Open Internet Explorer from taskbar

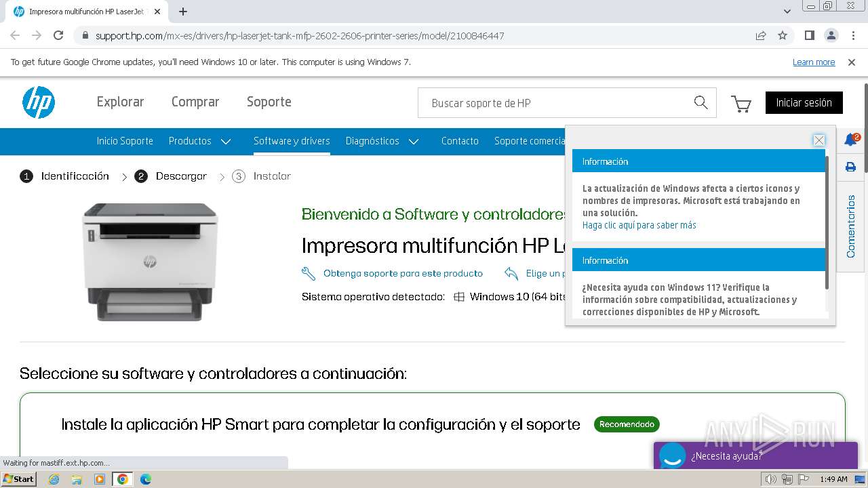coord(54,479)
